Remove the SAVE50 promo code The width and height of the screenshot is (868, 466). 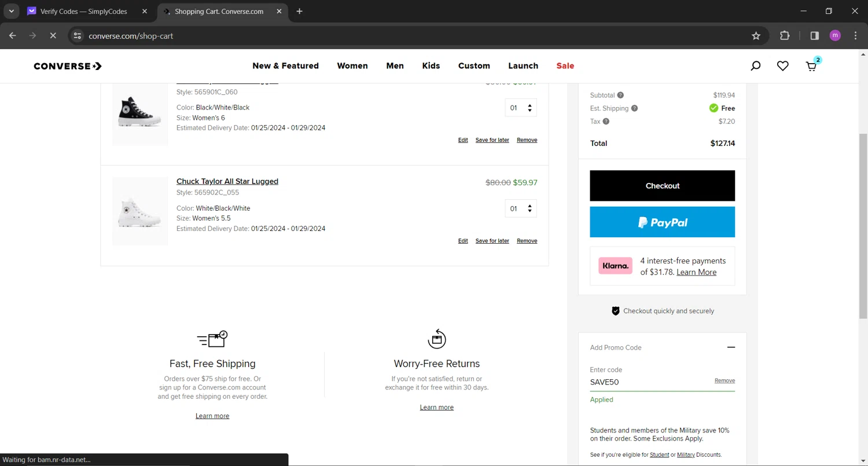[x=724, y=381]
